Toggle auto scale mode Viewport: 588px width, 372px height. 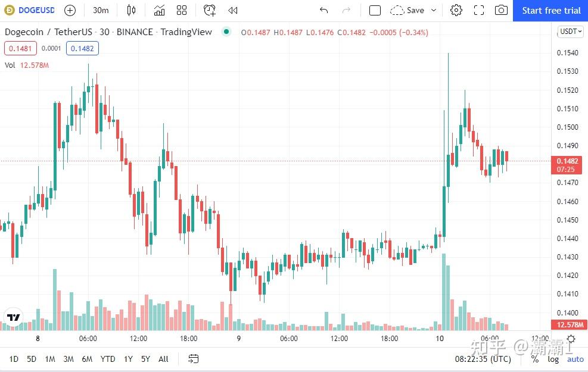575,359
